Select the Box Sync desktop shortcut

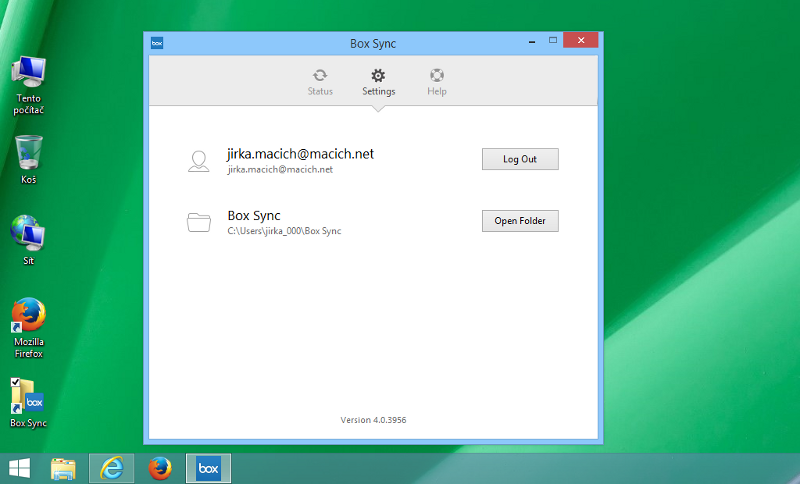[x=29, y=403]
